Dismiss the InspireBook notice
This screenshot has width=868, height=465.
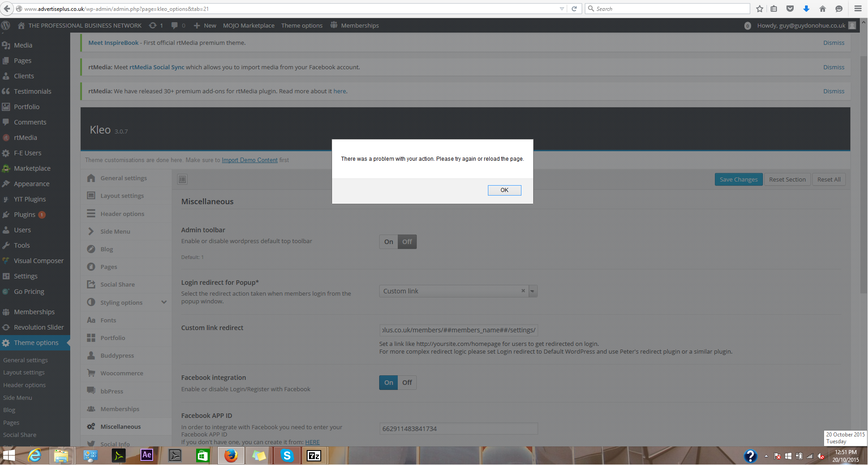click(834, 43)
